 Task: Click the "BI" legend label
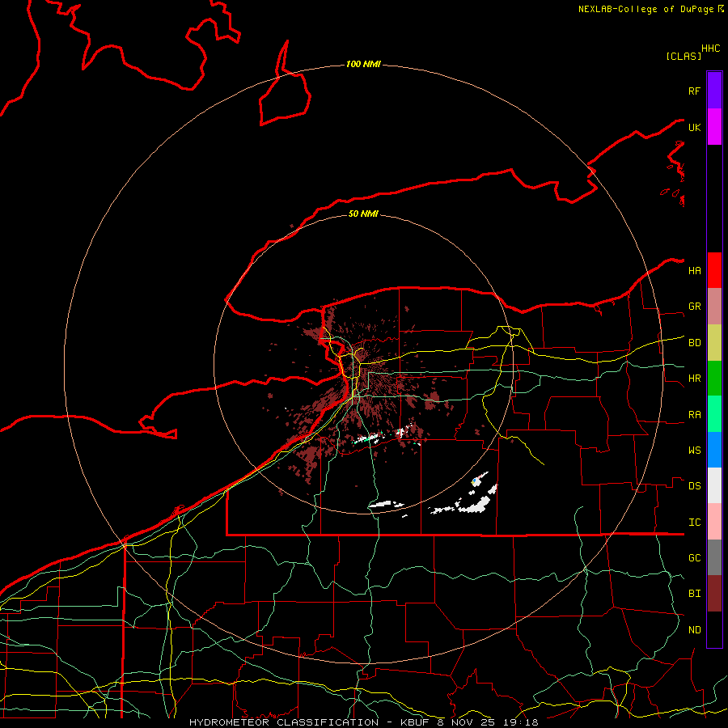(x=694, y=594)
